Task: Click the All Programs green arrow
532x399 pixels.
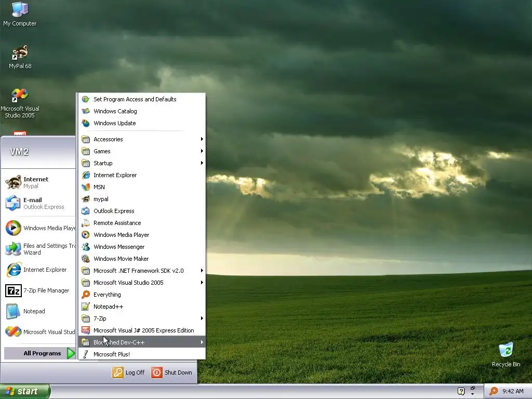Action: coord(71,353)
